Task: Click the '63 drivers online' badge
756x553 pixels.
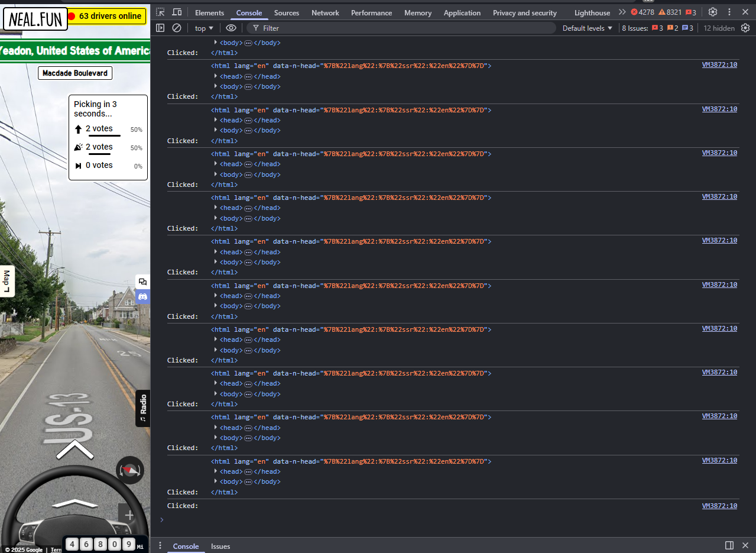Action: pyautogui.click(x=106, y=16)
